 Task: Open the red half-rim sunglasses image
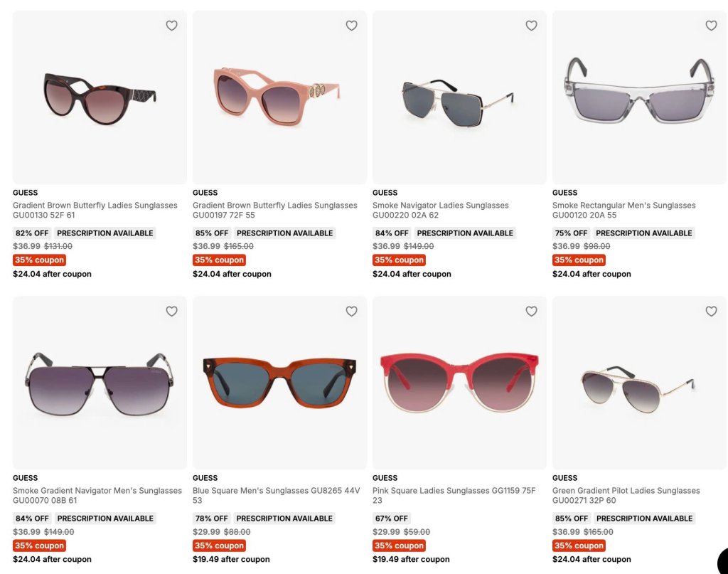click(x=460, y=383)
